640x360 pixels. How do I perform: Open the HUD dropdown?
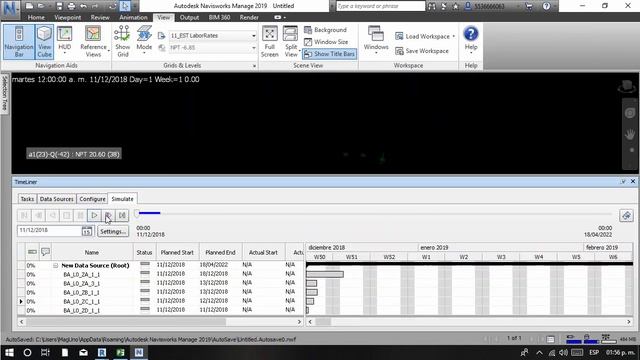point(64,41)
